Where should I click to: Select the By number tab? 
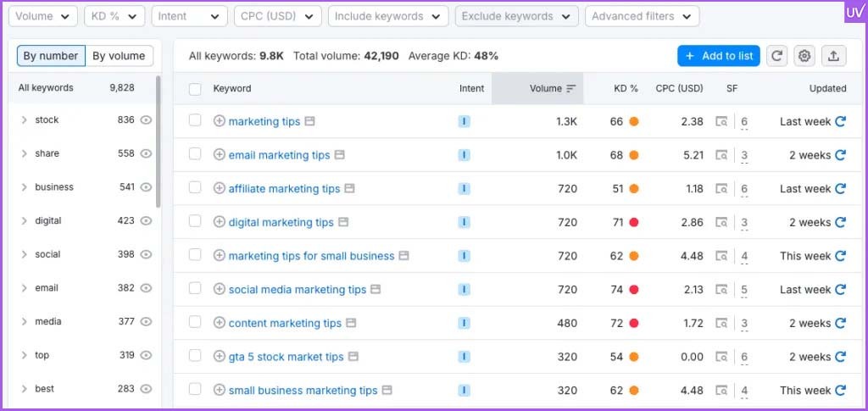pos(51,56)
